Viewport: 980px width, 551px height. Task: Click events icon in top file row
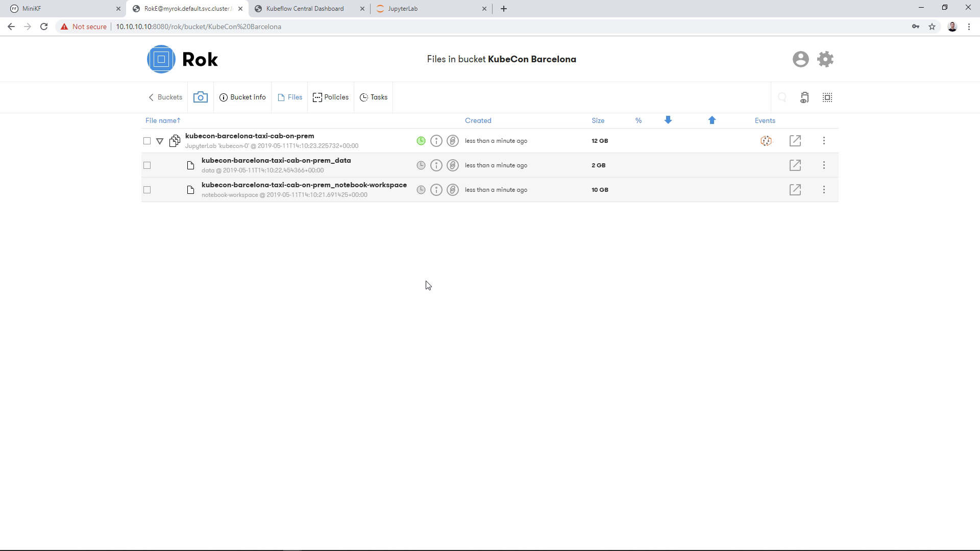[766, 141]
